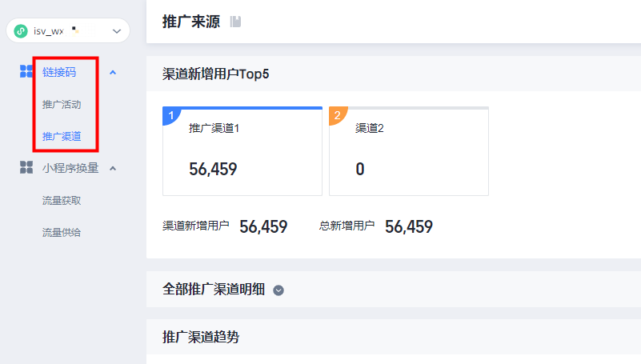Click the 小程序换量 menu heading
The image size is (641, 364).
[x=70, y=168]
